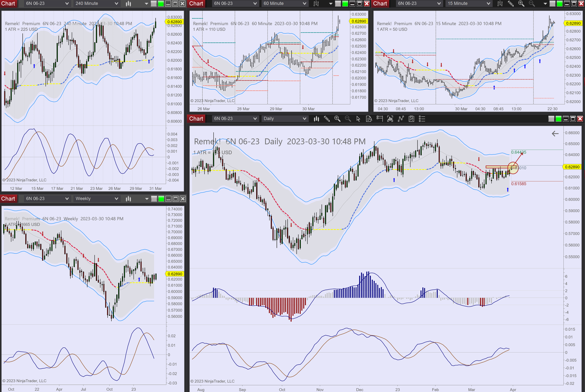The height and width of the screenshot is (392, 585).
Task: Click zoom in icon on Daily chart
Action: point(337,119)
